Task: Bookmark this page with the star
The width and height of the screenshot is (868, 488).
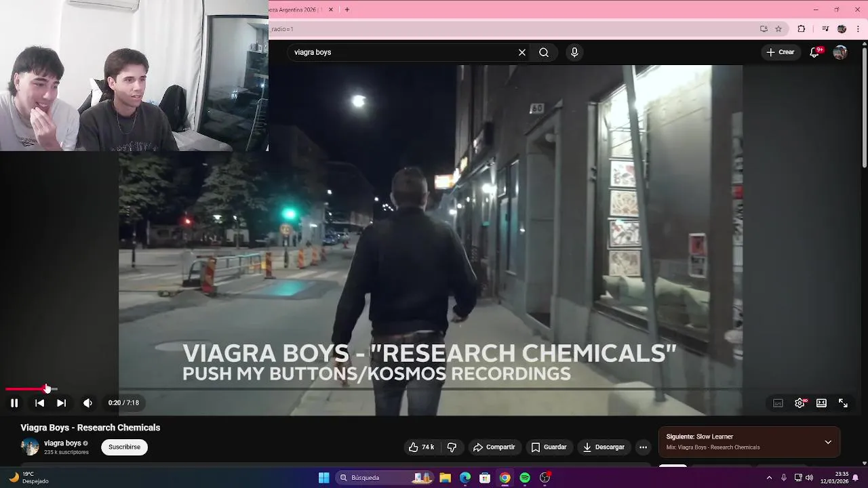Action: click(778, 29)
